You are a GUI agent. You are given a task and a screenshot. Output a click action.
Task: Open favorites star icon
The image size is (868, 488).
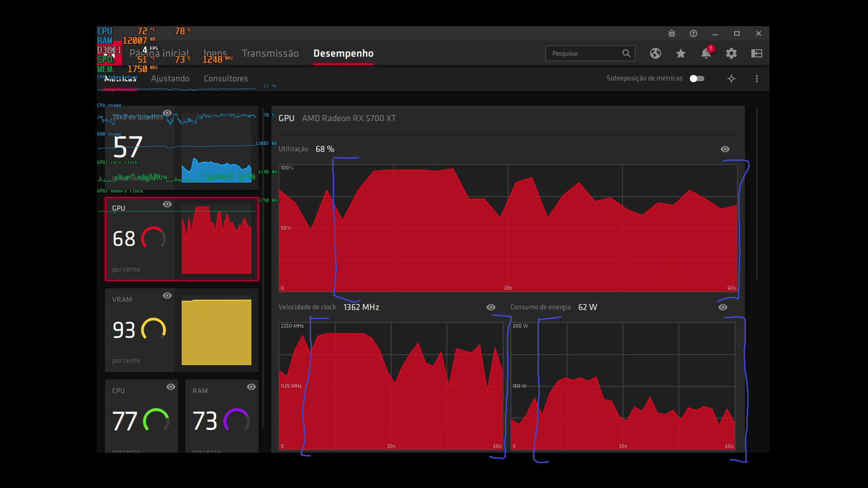pos(681,53)
